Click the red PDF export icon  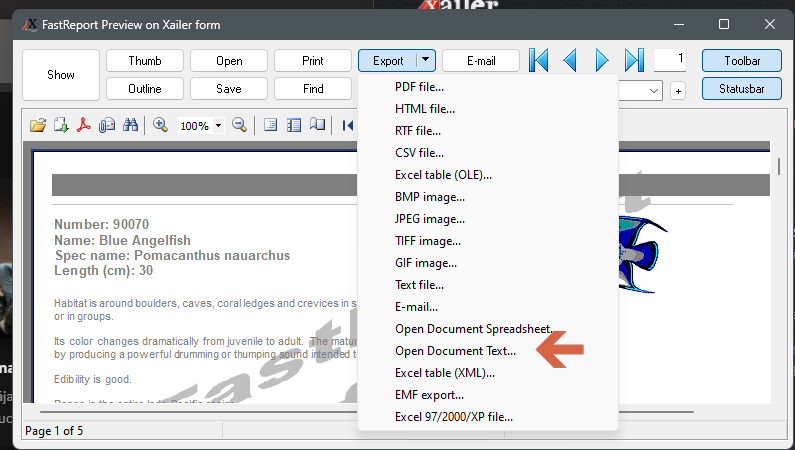click(x=84, y=125)
